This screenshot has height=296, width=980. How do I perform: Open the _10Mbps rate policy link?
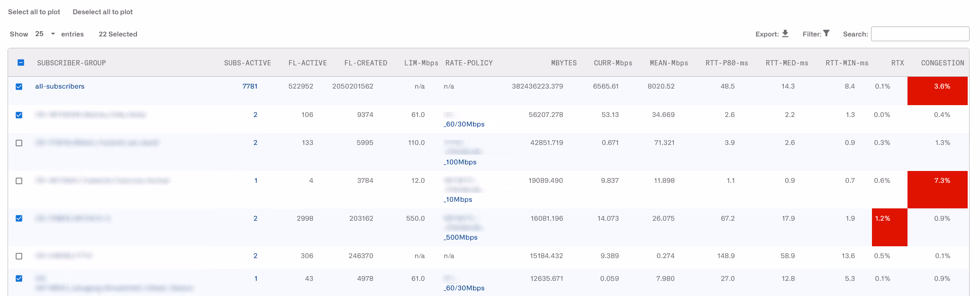(458, 199)
